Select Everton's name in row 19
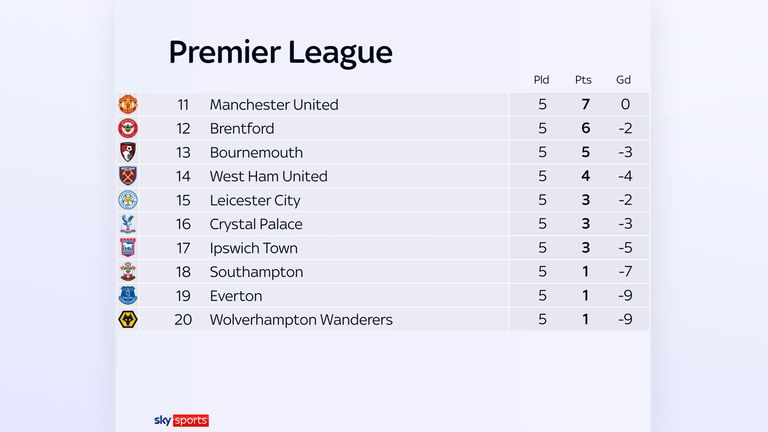The width and height of the screenshot is (768, 432). [236, 296]
